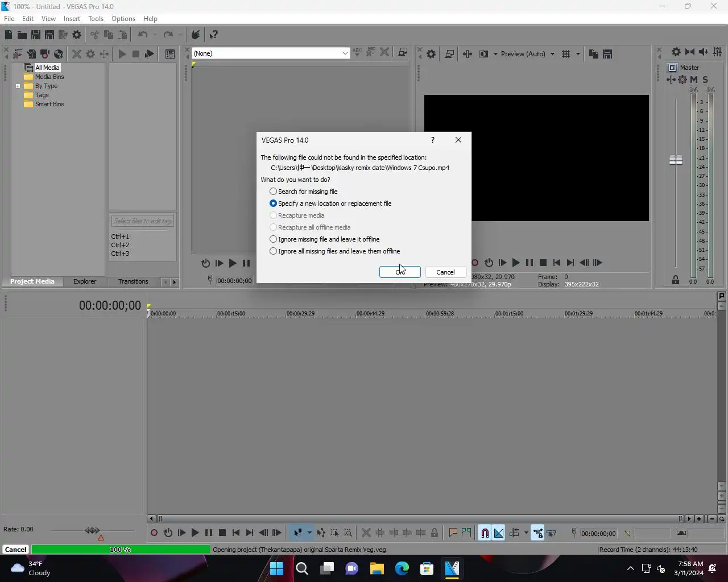This screenshot has height=582, width=728.
Task: Click the Save snapshot to file icon
Action: coord(607,54)
